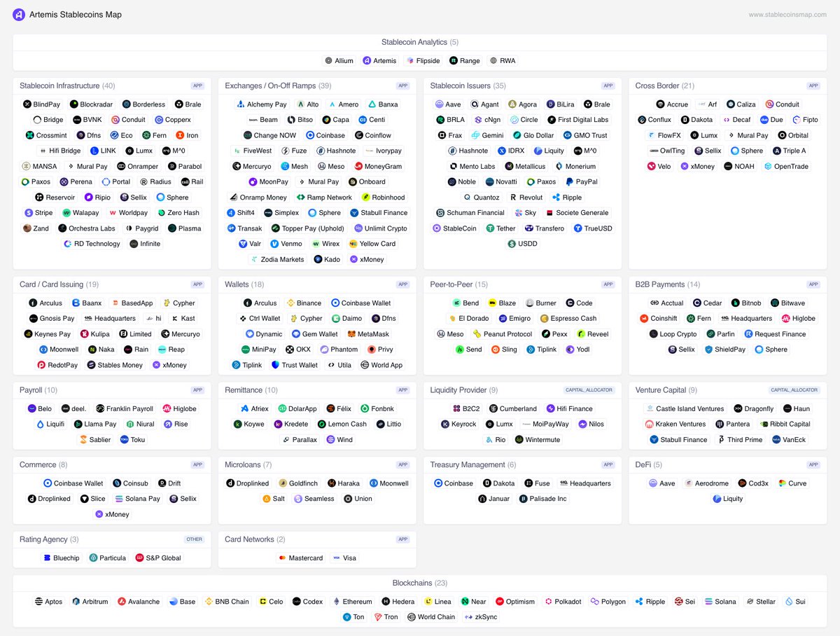This screenshot has width=840, height=636.
Task: Click the Cross Border (21) heading
Action: (x=665, y=86)
